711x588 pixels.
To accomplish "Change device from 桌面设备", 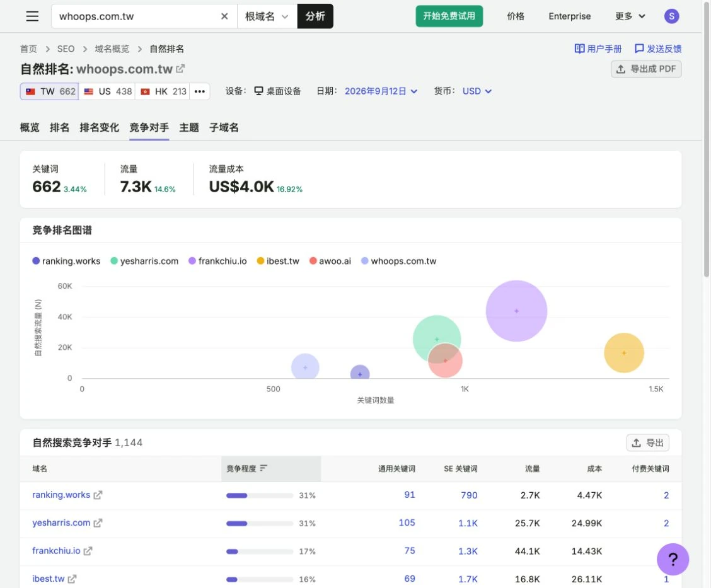I will 277,91.
